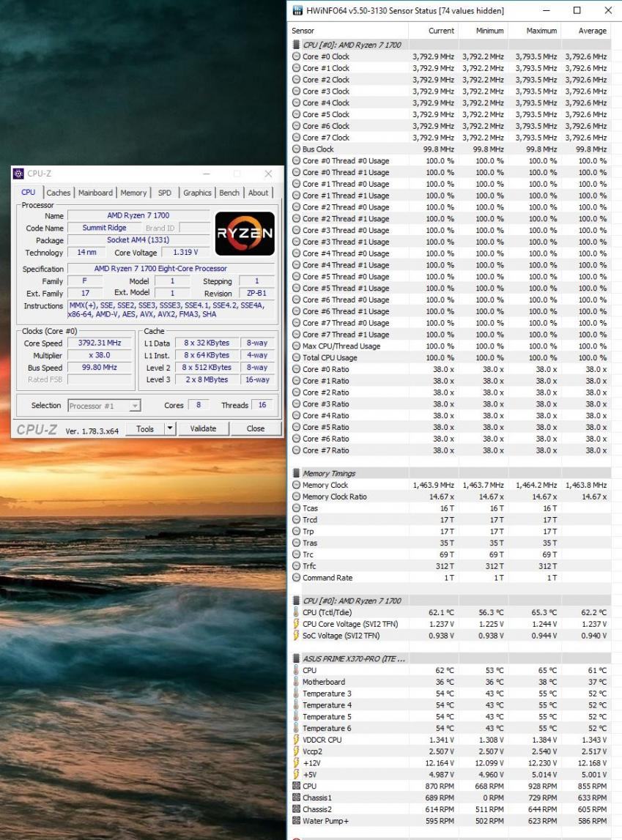Click the CPU-Z title bar icon
Screen dimensions: 622x840
click(19, 174)
